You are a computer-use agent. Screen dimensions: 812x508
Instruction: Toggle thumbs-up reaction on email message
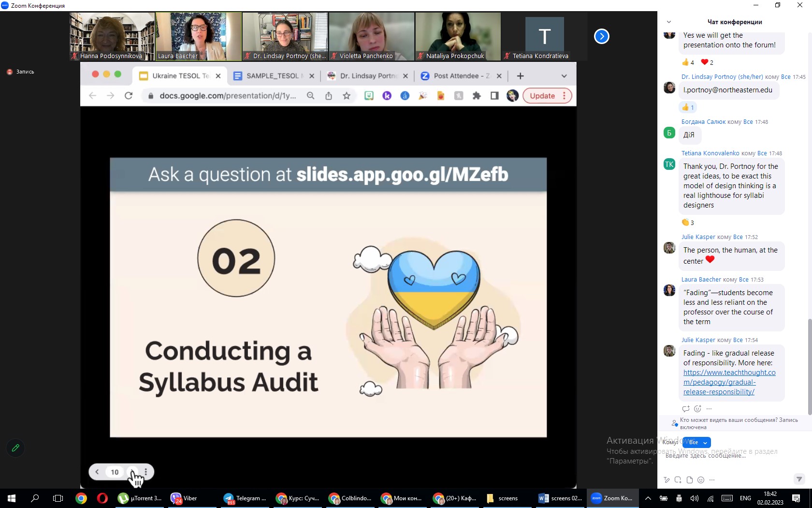click(x=688, y=107)
